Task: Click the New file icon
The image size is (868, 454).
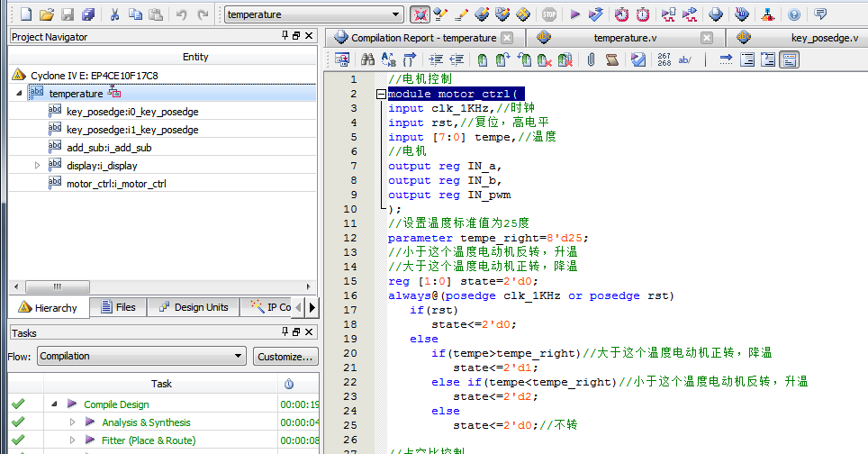Action: coord(25,14)
